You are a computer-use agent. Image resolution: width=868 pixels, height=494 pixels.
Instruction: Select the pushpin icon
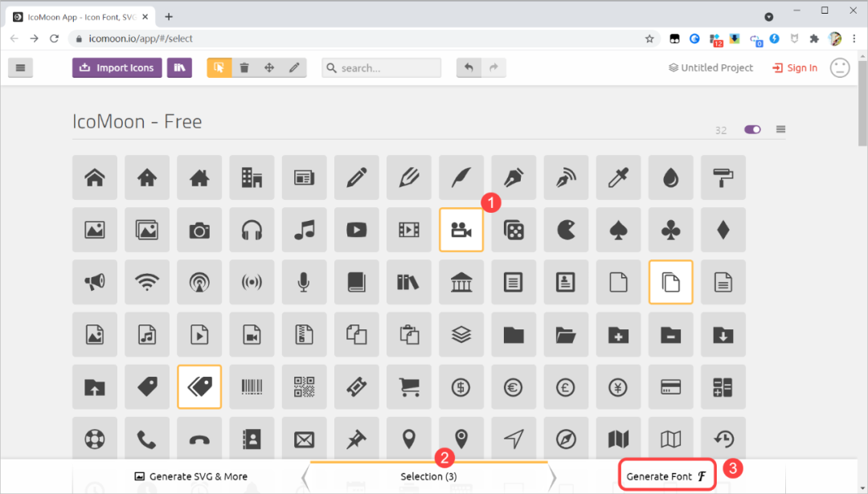click(x=357, y=439)
